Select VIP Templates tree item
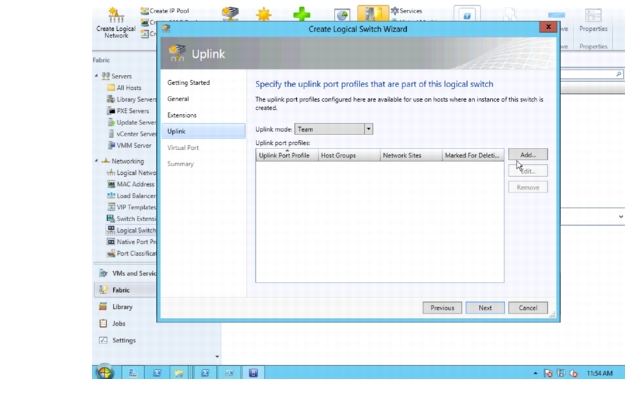This screenshot has width=631, height=395. pyautogui.click(x=131, y=207)
